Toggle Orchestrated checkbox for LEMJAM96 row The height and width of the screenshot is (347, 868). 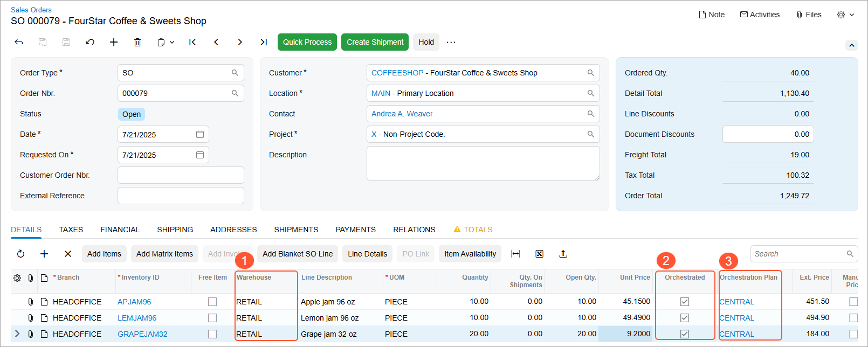pyautogui.click(x=685, y=318)
